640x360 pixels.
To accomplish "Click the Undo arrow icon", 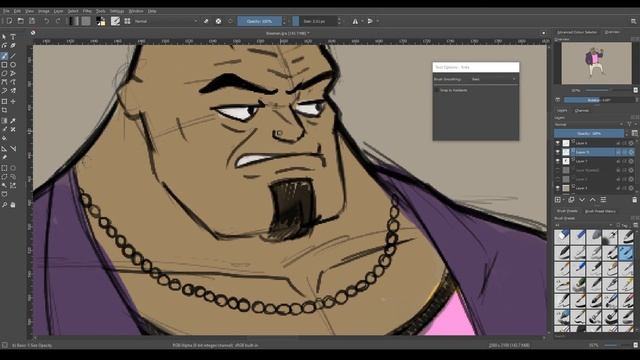I will (x=47, y=21).
